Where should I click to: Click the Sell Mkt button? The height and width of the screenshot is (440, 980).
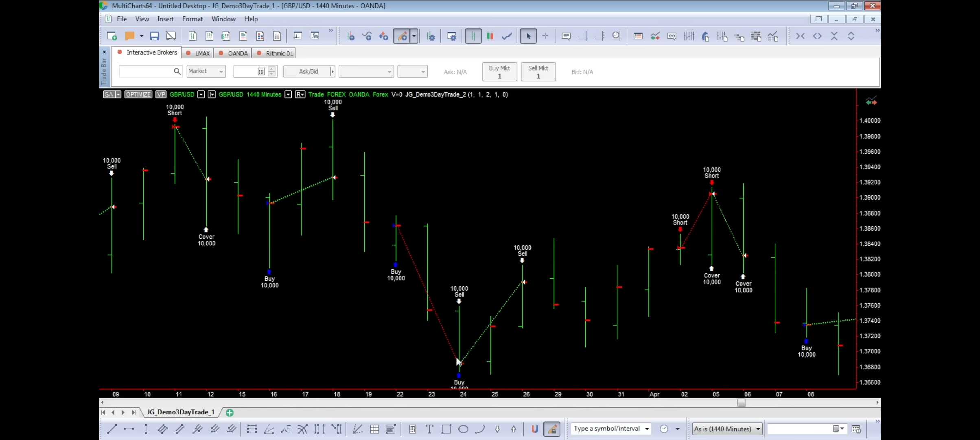(538, 72)
